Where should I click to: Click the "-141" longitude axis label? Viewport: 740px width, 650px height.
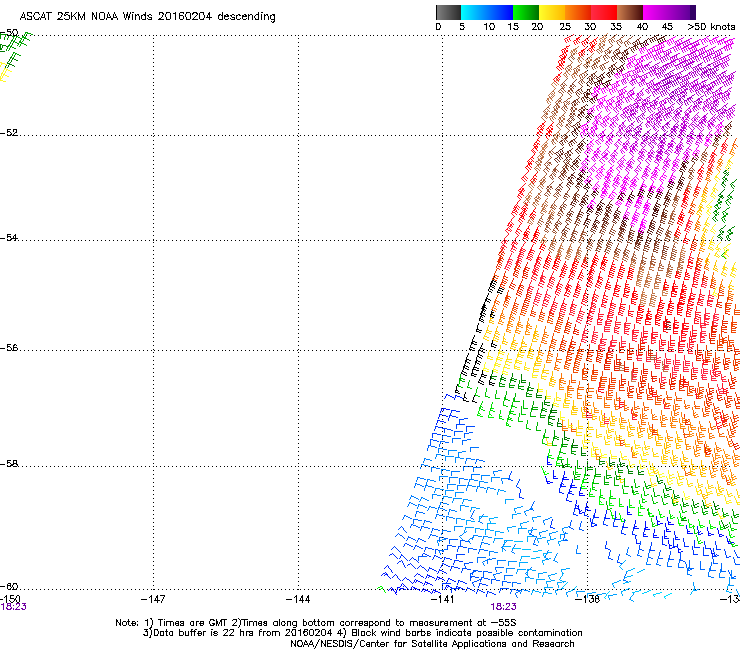tap(443, 599)
